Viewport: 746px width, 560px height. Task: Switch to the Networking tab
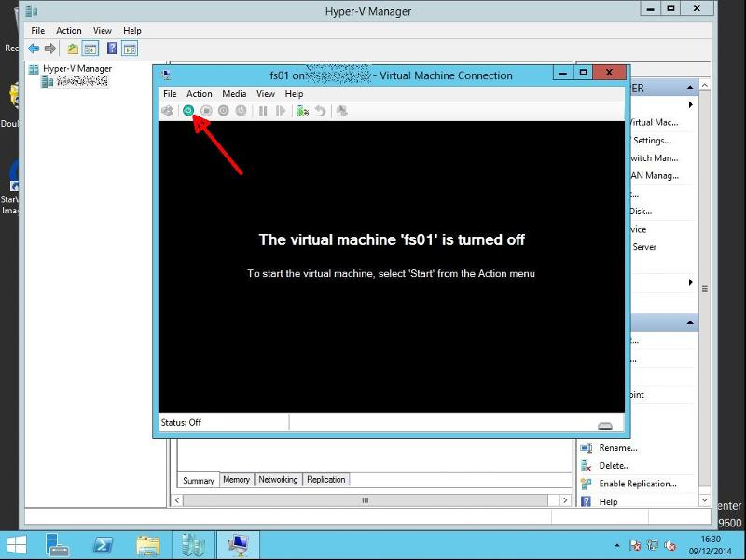click(x=278, y=479)
